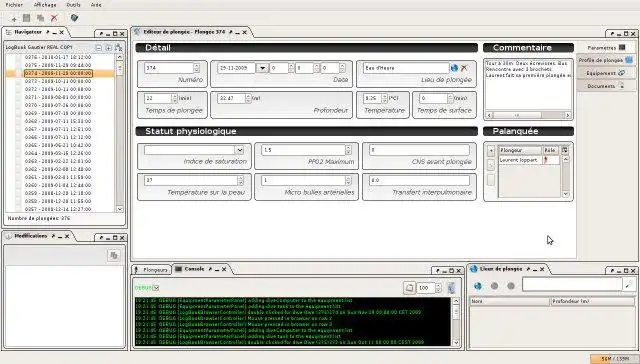Click the Micro bulles artérielles spinner
The width and height of the screenshot is (640, 364).
(348, 180)
